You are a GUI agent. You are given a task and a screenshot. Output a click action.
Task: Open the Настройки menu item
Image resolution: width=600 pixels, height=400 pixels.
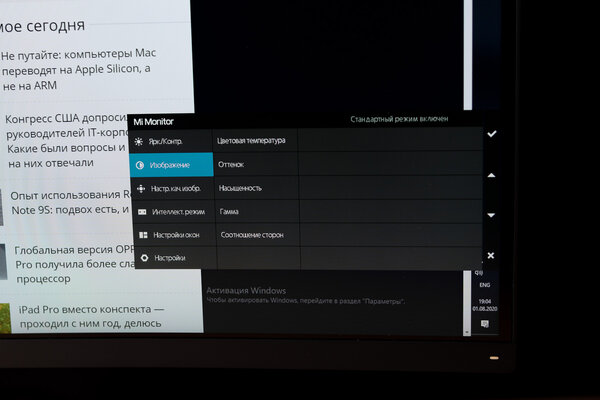tap(176, 258)
